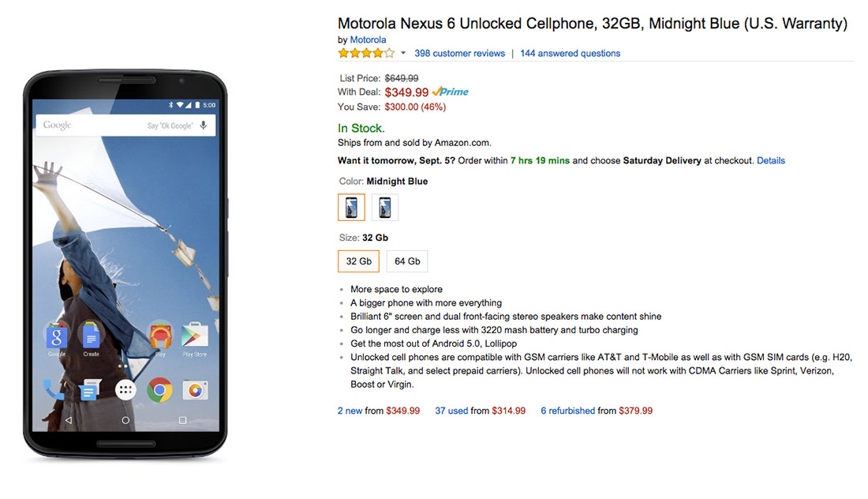This screenshot has height=499, width=868.
Task: Tap the Chrome icon on phone screen
Action: click(159, 389)
